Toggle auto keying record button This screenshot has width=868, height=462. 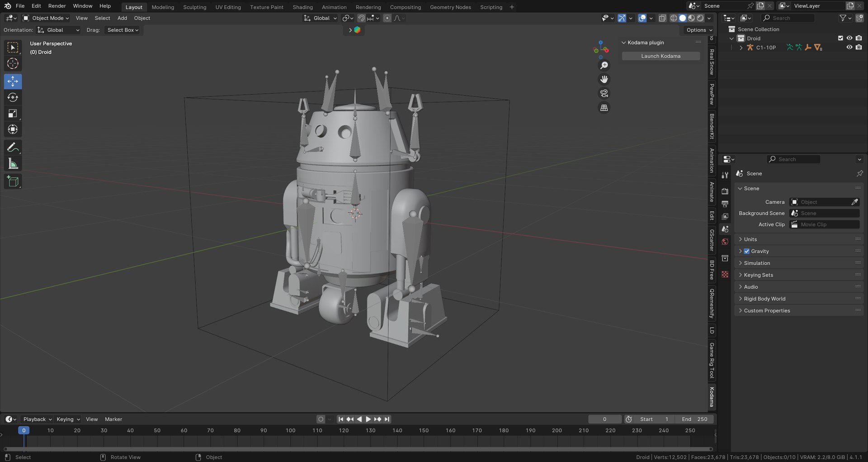321,419
